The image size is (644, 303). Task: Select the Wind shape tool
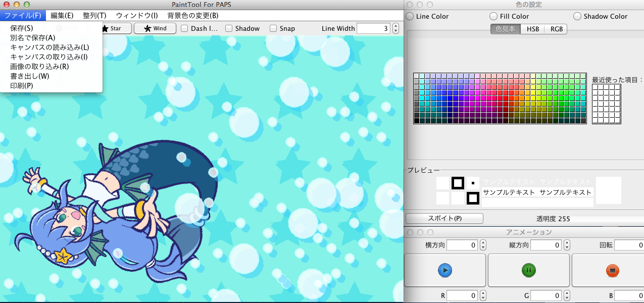pos(155,29)
